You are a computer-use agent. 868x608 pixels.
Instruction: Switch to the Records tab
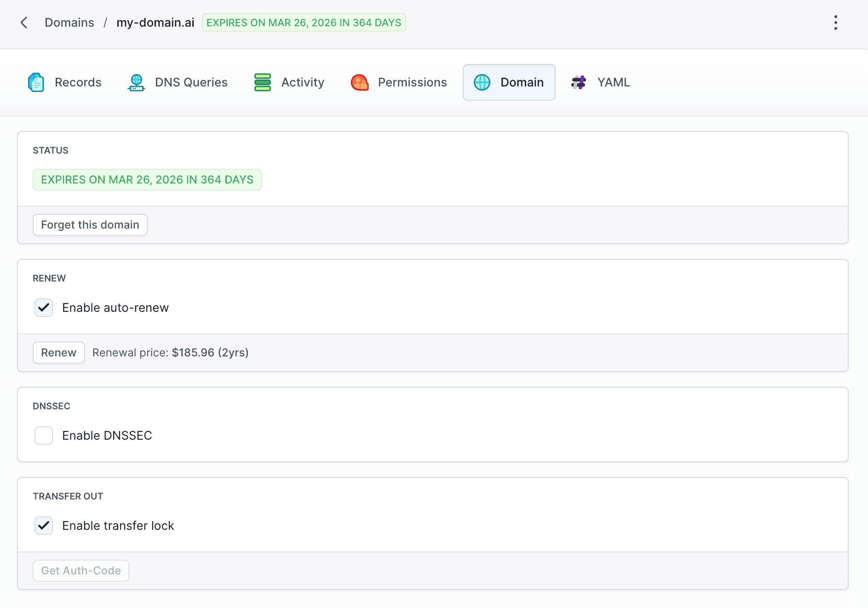[78, 82]
